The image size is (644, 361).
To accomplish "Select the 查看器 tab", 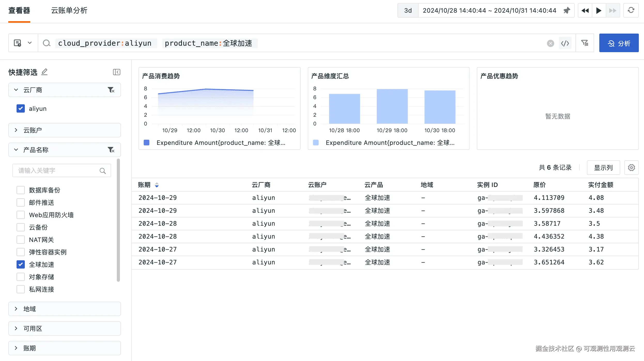I will (x=19, y=11).
